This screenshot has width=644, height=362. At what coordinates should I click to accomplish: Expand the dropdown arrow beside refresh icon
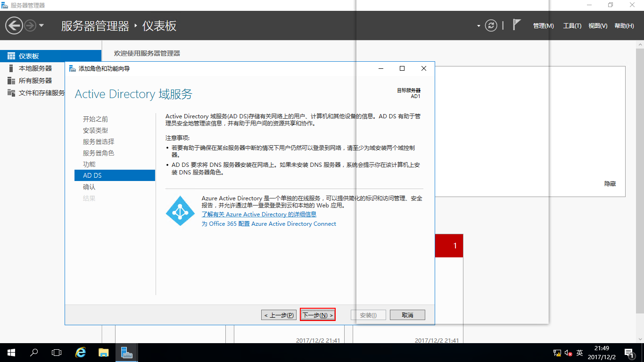pyautogui.click(x=479, y=26)
